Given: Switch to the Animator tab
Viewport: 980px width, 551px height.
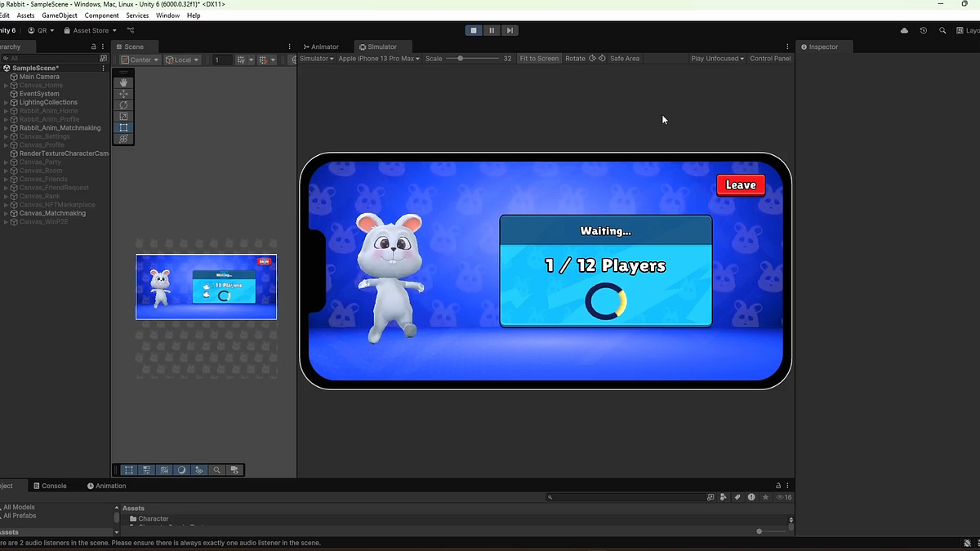Looking at the screenshot, I should (x=322, y=47).
